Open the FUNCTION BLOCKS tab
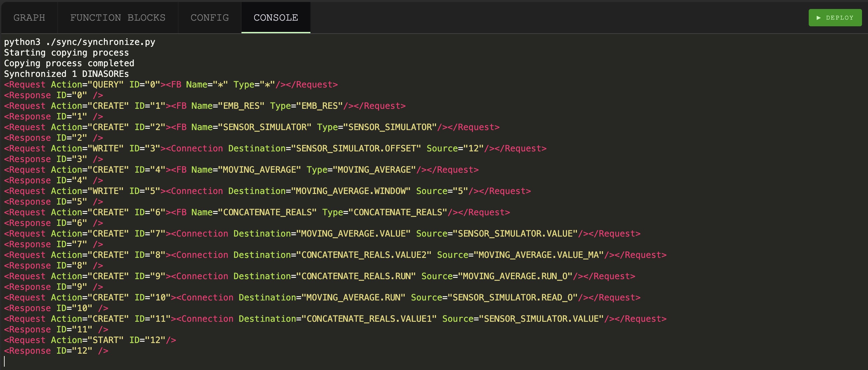 118,18
